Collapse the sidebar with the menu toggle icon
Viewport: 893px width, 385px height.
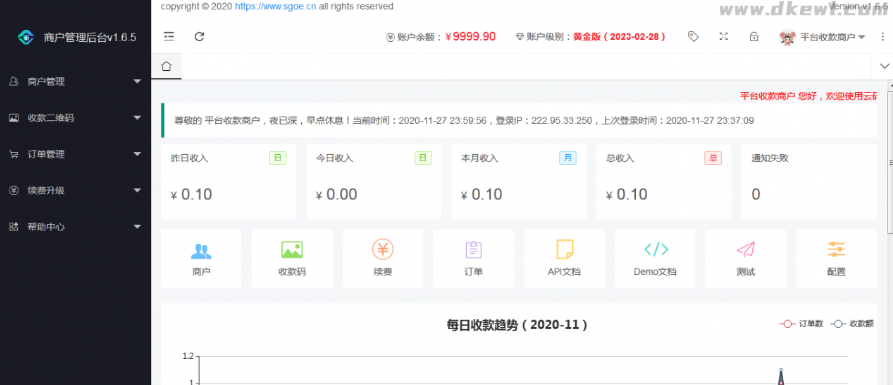point(169,36)
